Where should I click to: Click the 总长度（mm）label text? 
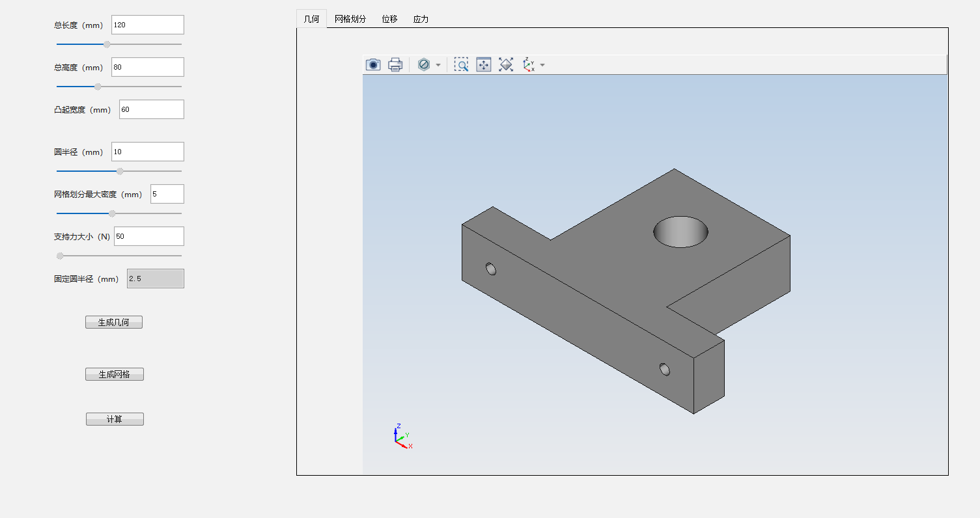79,25
